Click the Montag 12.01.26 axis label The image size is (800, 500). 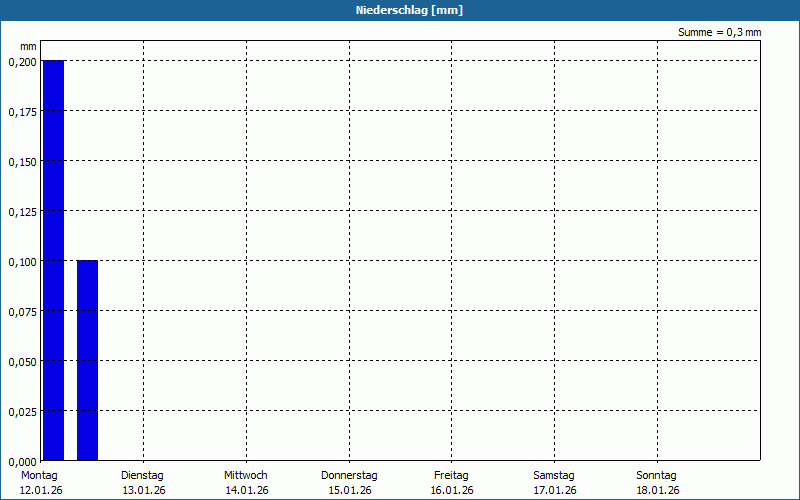(40, 483)
